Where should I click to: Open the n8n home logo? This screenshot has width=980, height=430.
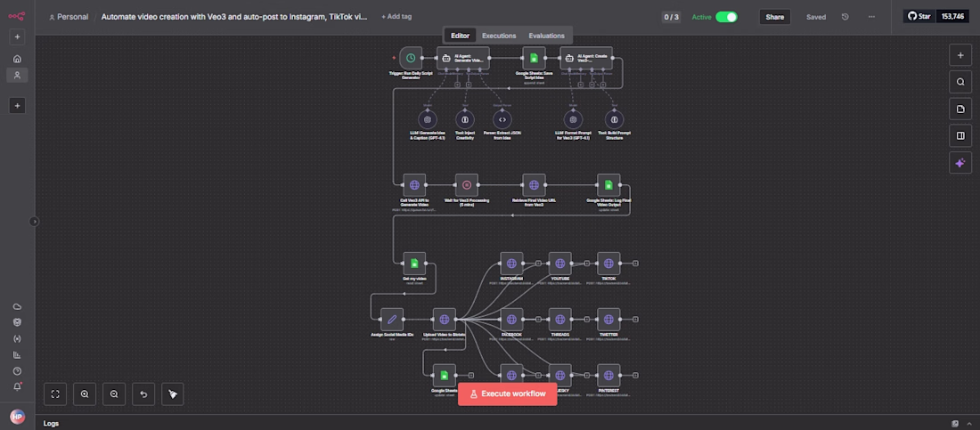tap(17, 16)
